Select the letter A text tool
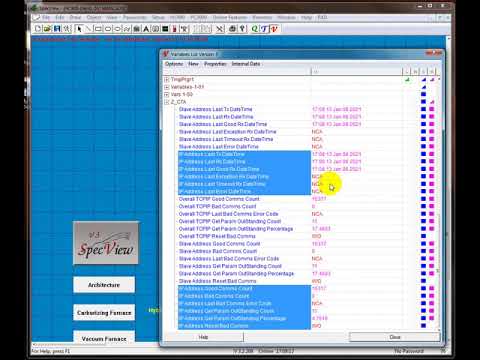The height and width of the screenshot is (360, 480). point(146,29)
